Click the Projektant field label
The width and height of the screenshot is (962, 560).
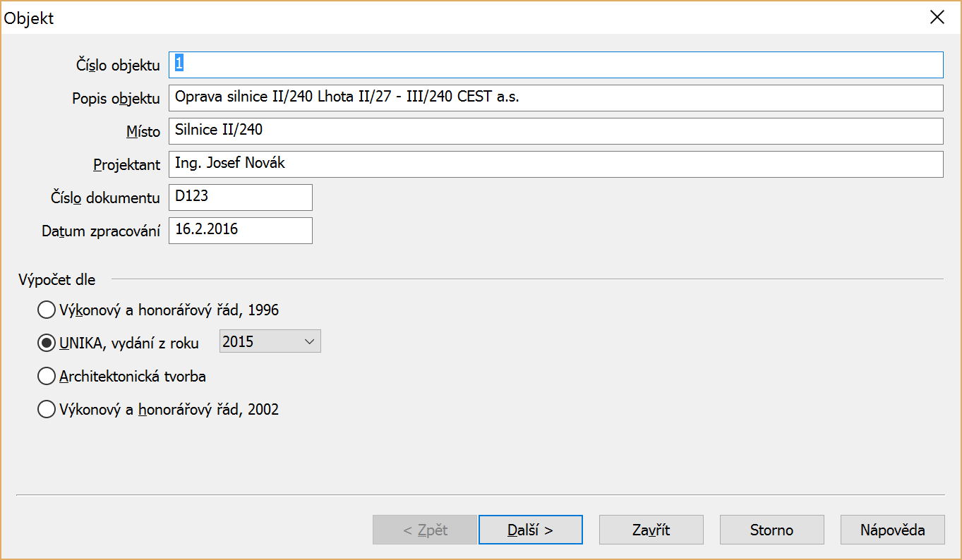pyautogui.click(x=127, y=165)
